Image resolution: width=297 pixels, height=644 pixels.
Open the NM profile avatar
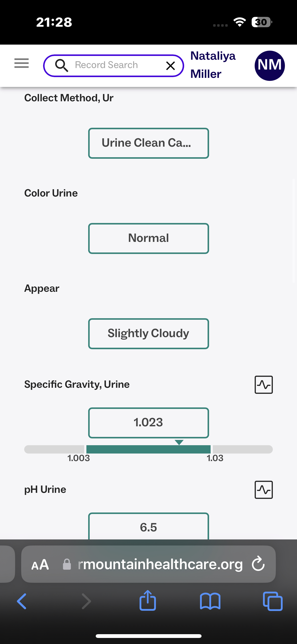coord(270,66)
